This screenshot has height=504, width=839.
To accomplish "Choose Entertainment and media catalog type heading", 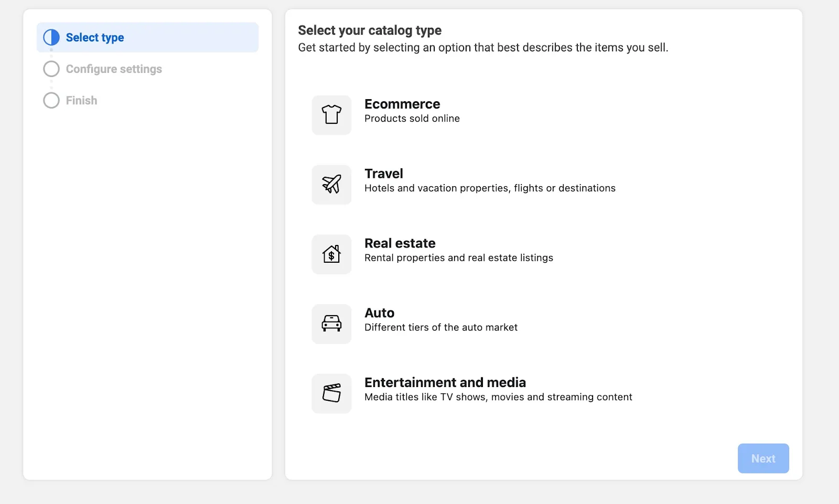I will (x=445, y=382).
